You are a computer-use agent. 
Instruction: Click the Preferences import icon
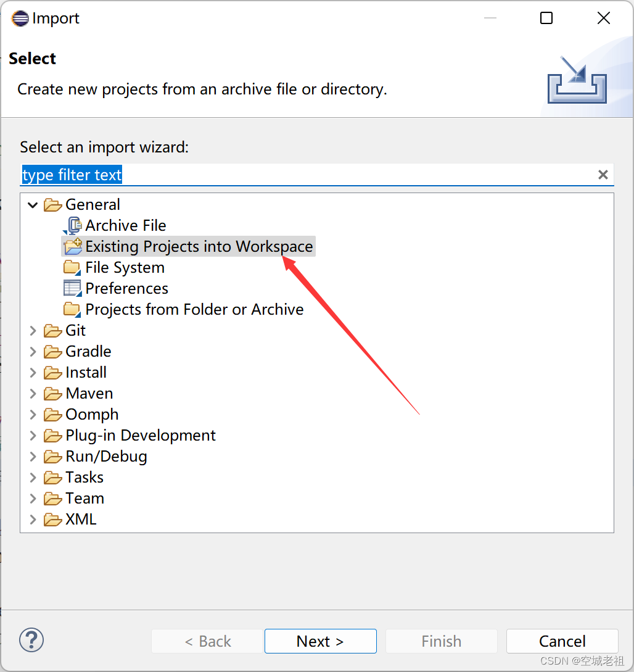point(71,288)
